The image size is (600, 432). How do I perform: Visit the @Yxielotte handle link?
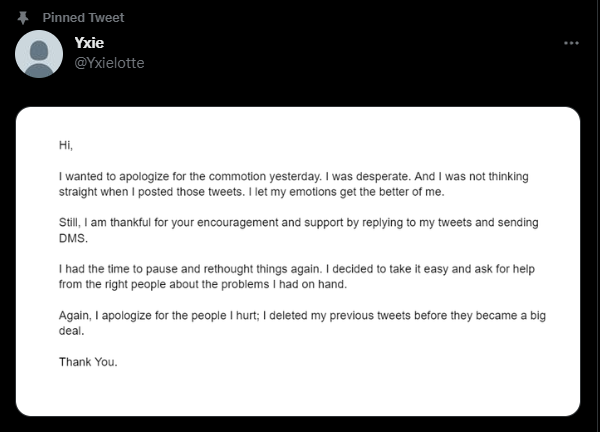click(x=109, y=63)
